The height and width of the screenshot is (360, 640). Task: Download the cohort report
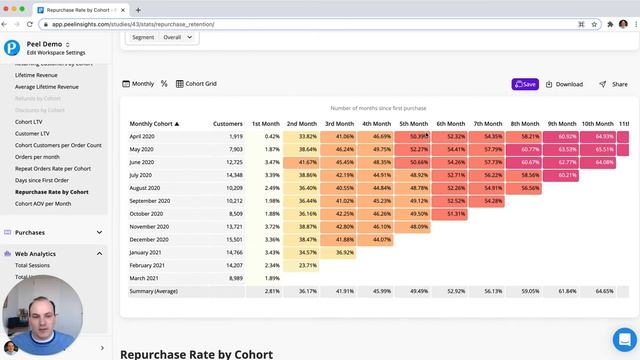point(564,84)
